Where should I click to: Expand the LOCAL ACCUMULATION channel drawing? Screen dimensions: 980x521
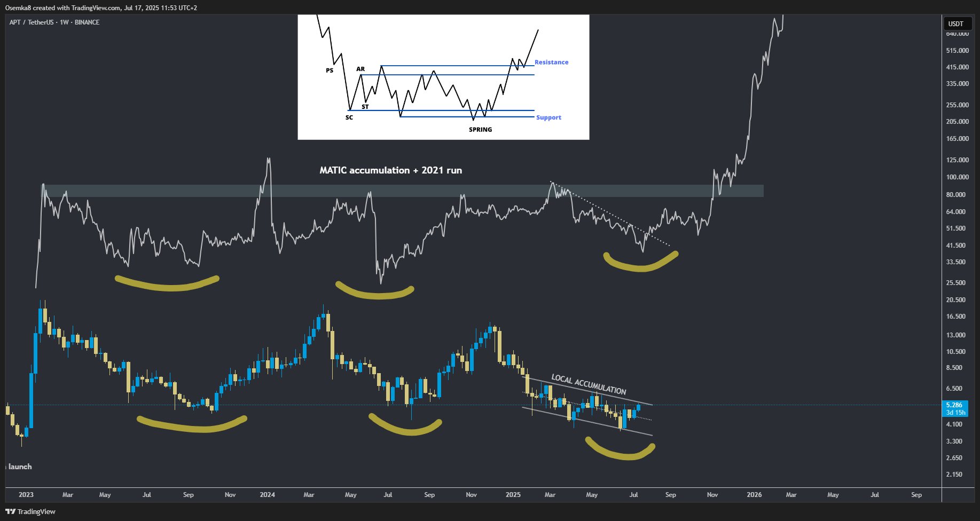click(589, 382)
